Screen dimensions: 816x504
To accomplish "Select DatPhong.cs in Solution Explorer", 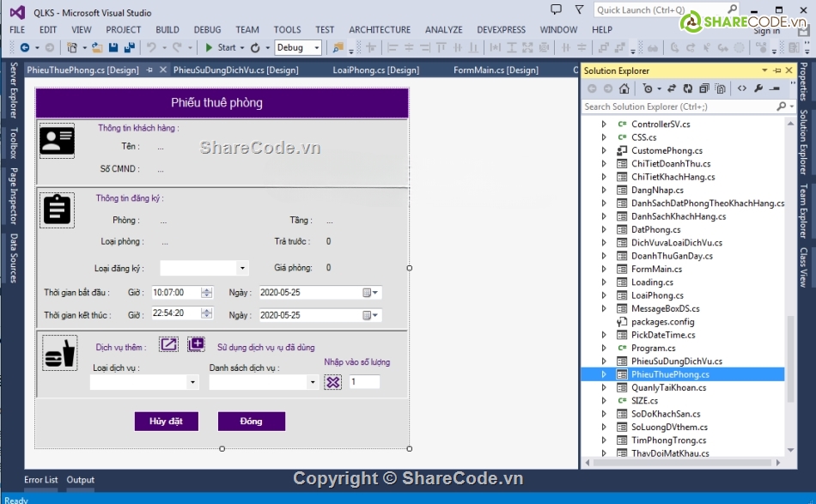I will (655, 229).
